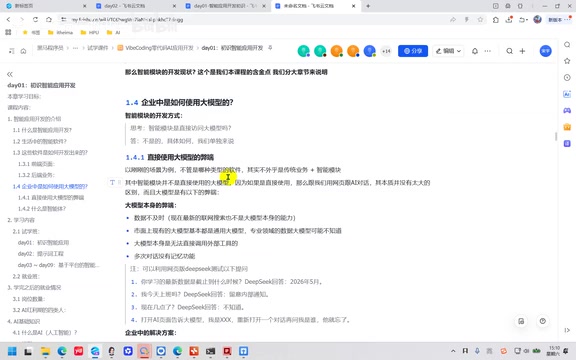Switch to the day01 智能应用开发 browser tab

click(x=225, y=6)
